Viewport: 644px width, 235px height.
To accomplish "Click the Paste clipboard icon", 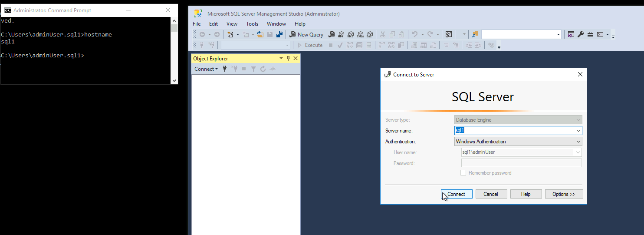I will click(401, 34).
